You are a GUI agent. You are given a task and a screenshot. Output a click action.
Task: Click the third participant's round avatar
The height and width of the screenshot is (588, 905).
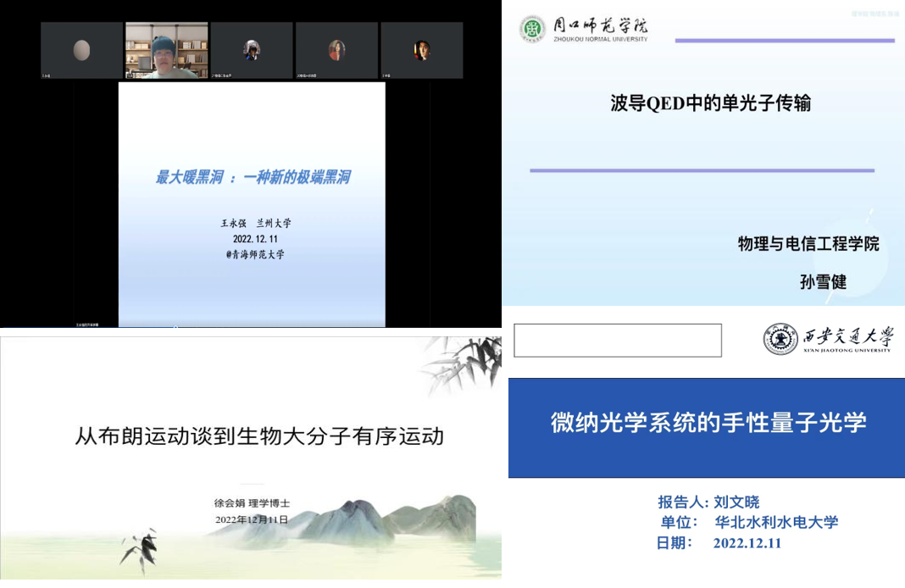(252, 50)
